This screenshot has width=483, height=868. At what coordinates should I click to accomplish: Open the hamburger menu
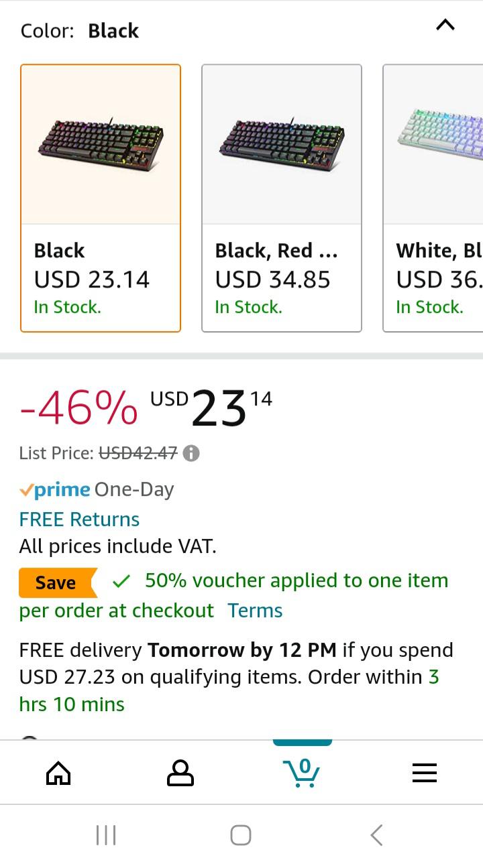pyautogui.click(x=424, y=773)
